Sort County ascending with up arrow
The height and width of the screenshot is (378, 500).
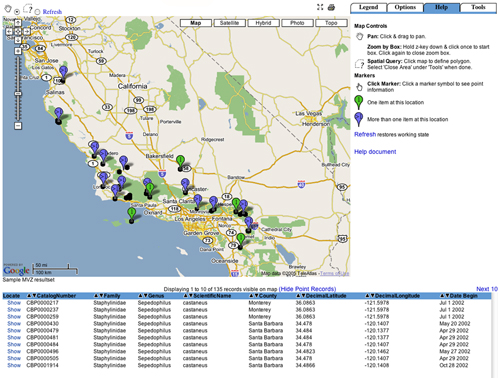[x=251, y=296]
